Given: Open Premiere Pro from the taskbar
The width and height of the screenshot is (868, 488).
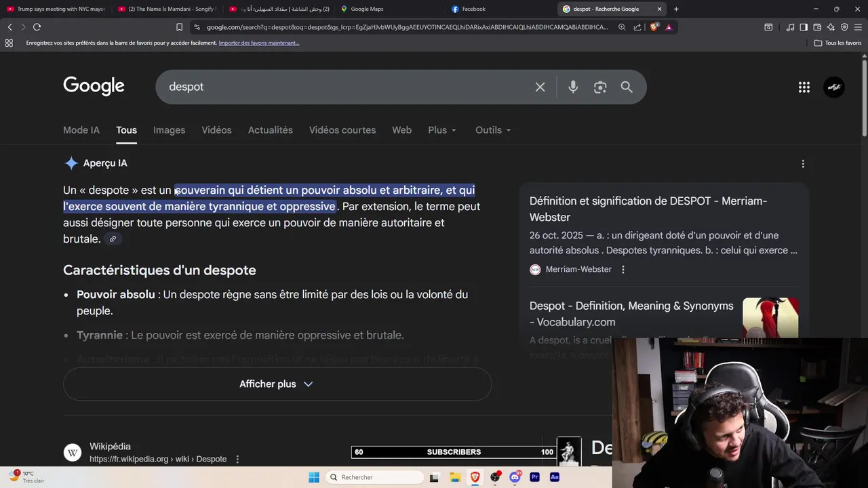Looking at the screenshot, I should (x=534, y=477).
